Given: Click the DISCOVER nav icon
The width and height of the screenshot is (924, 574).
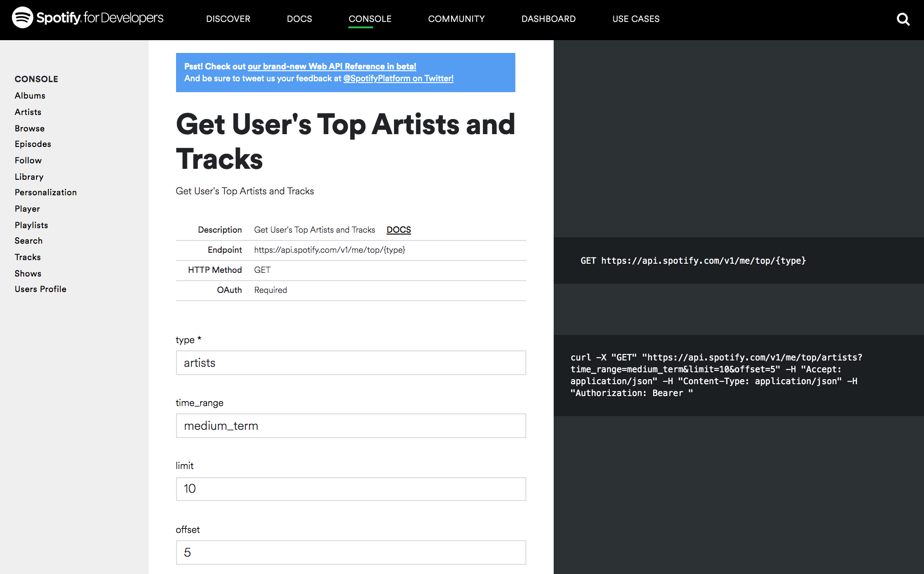Looking at the screenshot, I should tap(228, 19).
